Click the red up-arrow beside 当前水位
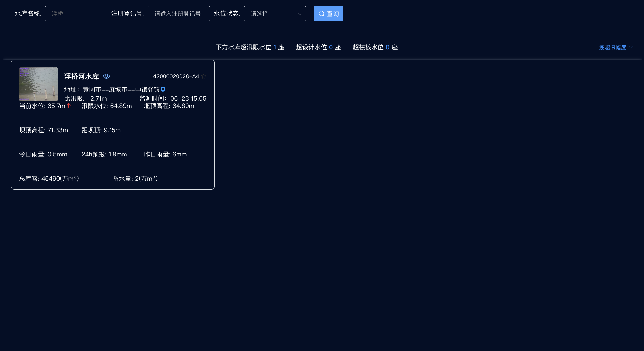Viewport: 644px width, 351px height. click(69, 106)
